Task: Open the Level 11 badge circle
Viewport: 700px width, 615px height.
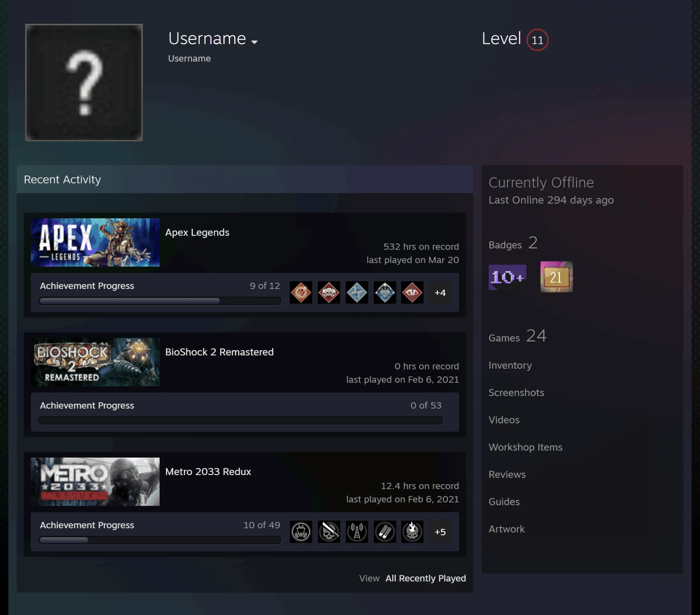Action: [537, 40]
